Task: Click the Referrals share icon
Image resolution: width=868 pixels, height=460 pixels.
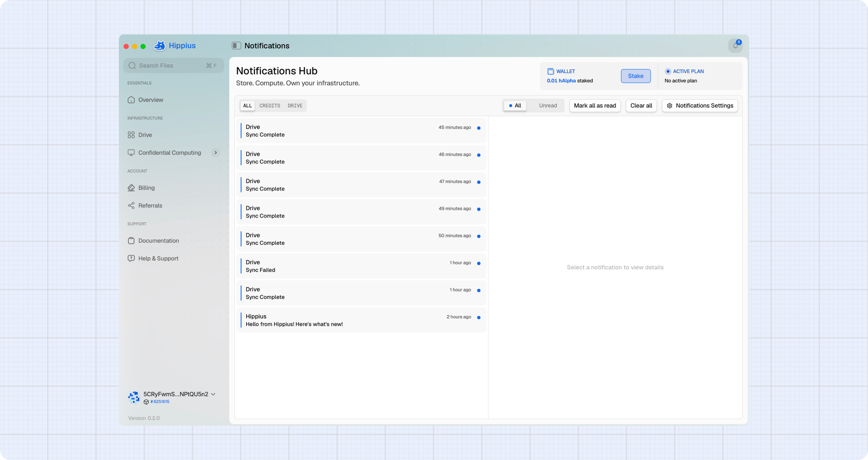Action: (x=131, y=205)
